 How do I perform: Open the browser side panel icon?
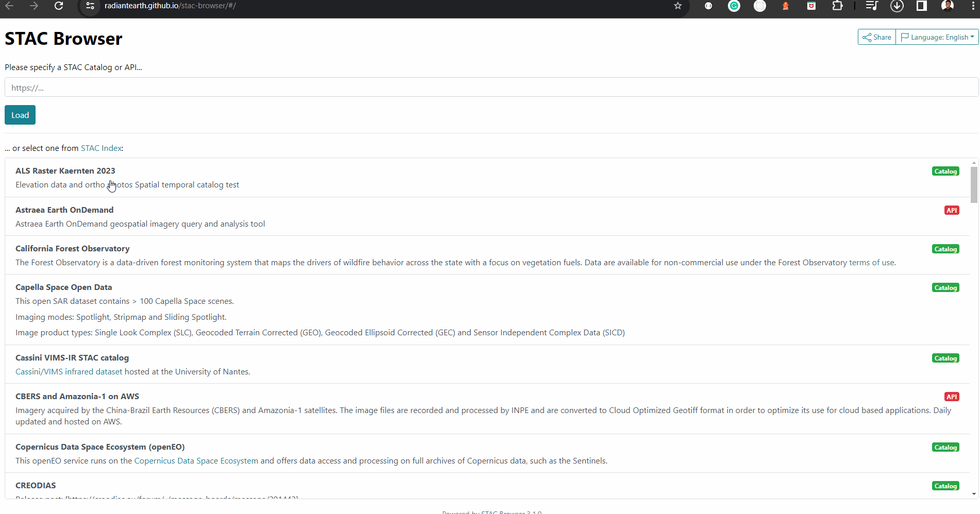[x=922, y=6]
